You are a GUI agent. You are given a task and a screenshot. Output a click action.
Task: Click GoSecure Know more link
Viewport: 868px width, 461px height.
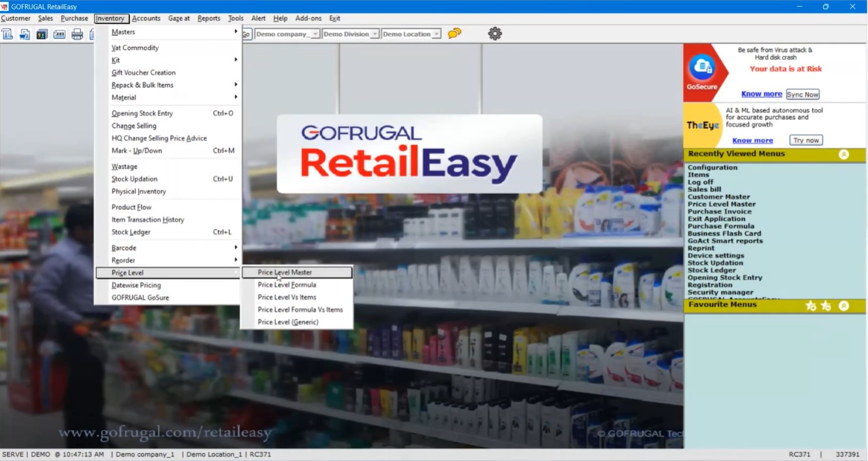(761, 94)
